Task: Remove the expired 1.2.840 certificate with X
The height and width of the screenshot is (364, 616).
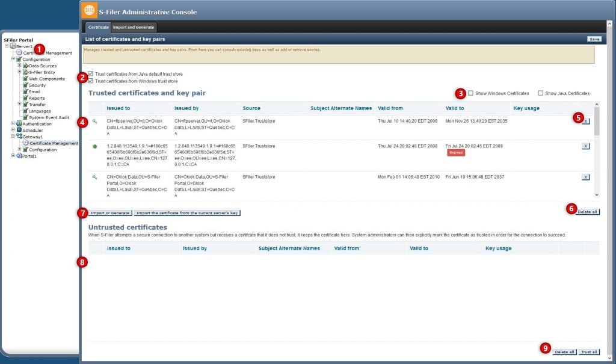Action: (x=585, y=146)
